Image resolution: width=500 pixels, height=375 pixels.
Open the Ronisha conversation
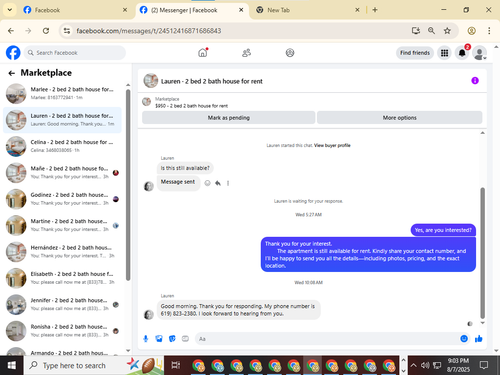coord(62,330)
